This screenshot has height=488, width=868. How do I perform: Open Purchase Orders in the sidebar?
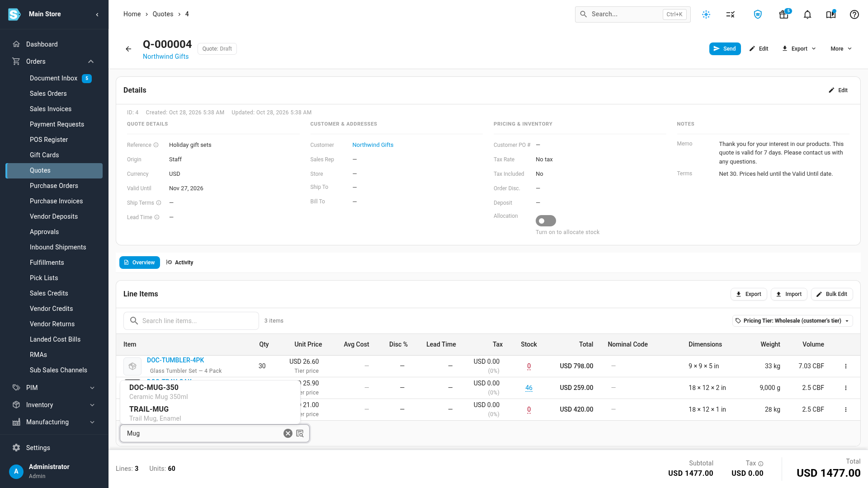[54, 186]
